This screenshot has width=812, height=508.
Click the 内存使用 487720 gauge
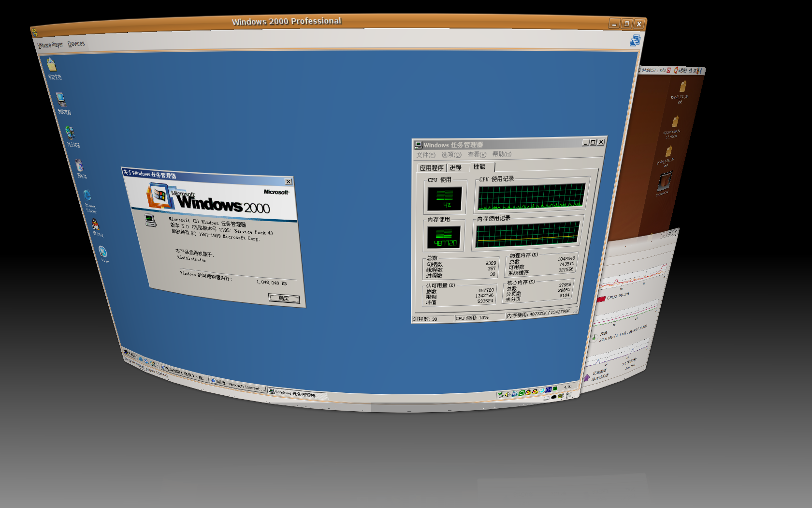coord(444,237)
